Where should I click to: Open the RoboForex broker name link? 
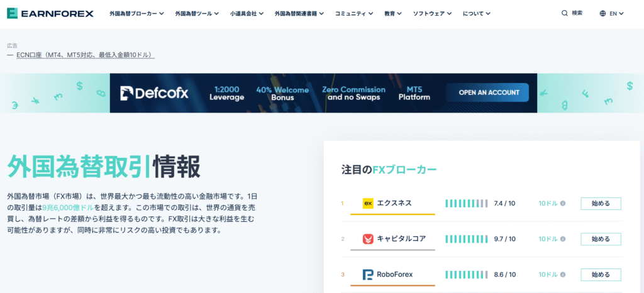click(395, 275)
